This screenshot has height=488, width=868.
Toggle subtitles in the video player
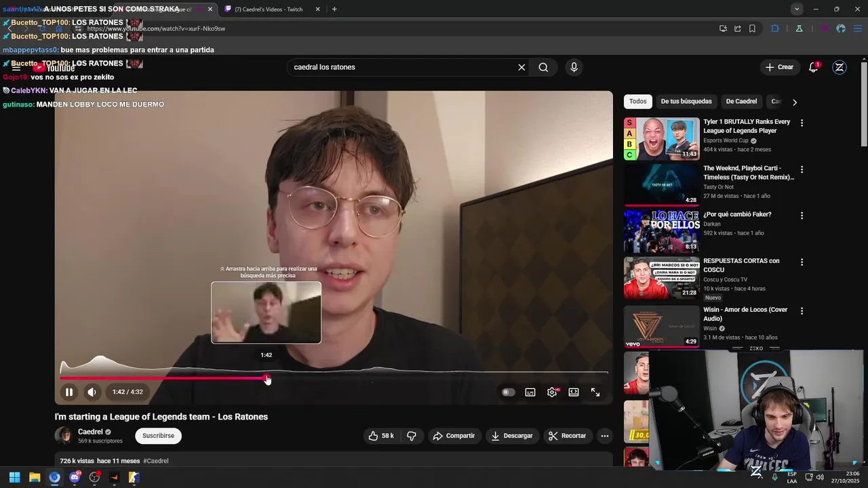click(530, 392)
